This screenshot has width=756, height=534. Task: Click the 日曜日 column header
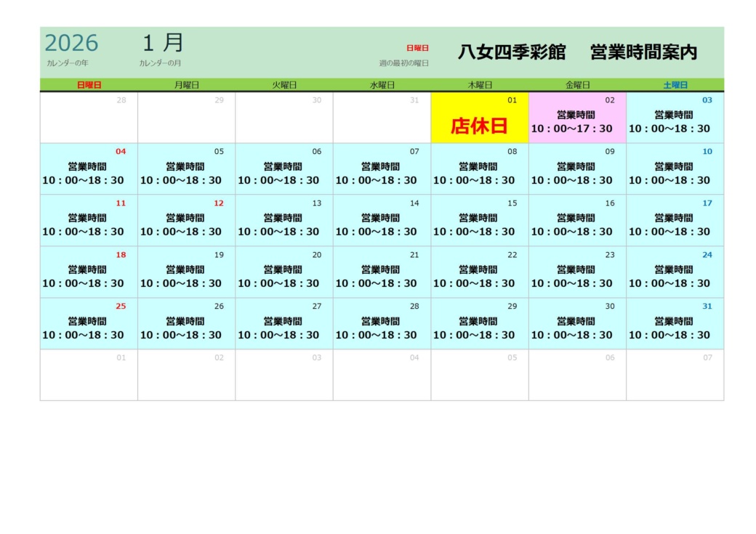[89, 85]
